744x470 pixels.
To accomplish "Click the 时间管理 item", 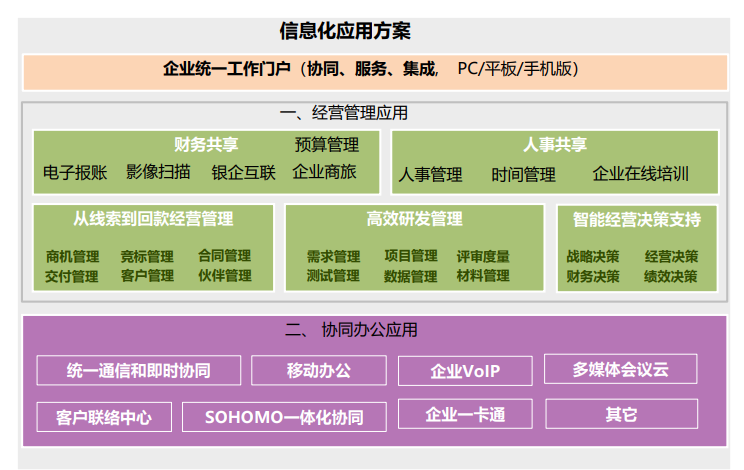I will [x=523, y=174].
